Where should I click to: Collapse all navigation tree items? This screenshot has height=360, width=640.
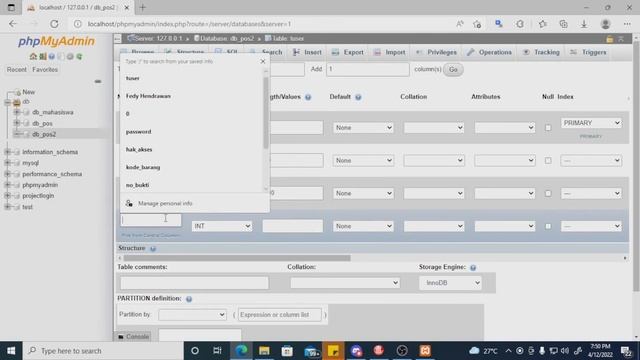click(98, 81)
